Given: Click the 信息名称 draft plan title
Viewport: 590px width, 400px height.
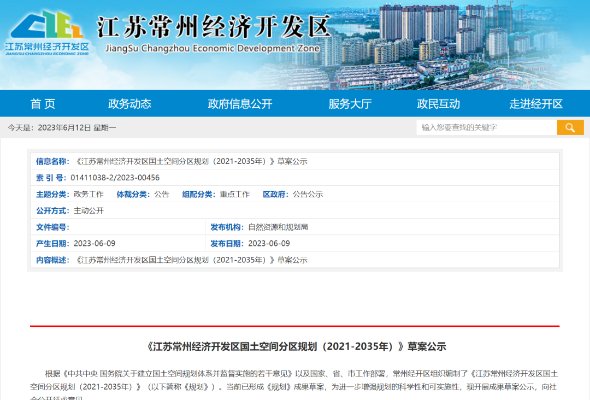Looking at the screenshot, I should (192, 161).
